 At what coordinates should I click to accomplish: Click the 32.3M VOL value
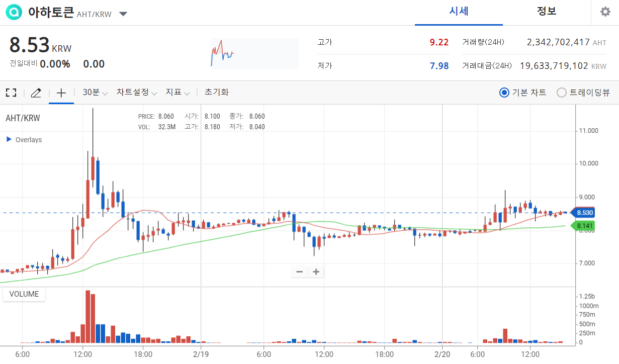[x=167, y=127]
